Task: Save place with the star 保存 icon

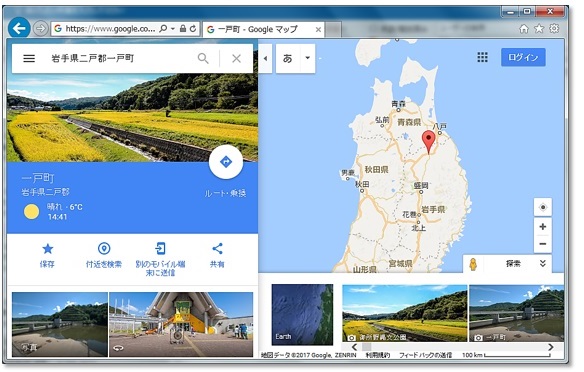Action: 48,248
